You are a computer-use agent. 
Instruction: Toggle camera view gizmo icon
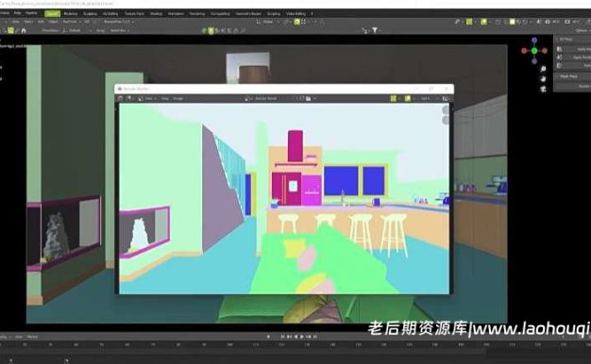pos(543,89)
